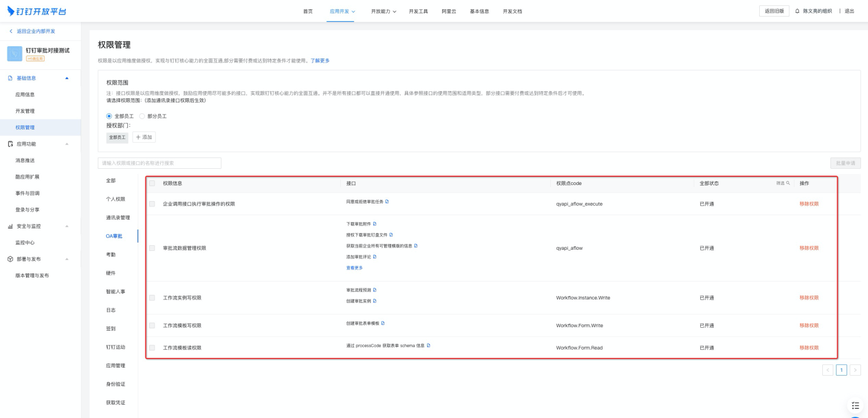The width and height of the screenshot is (868, 418).
Task: Click the permission search input field
Action: coord(160,163)
